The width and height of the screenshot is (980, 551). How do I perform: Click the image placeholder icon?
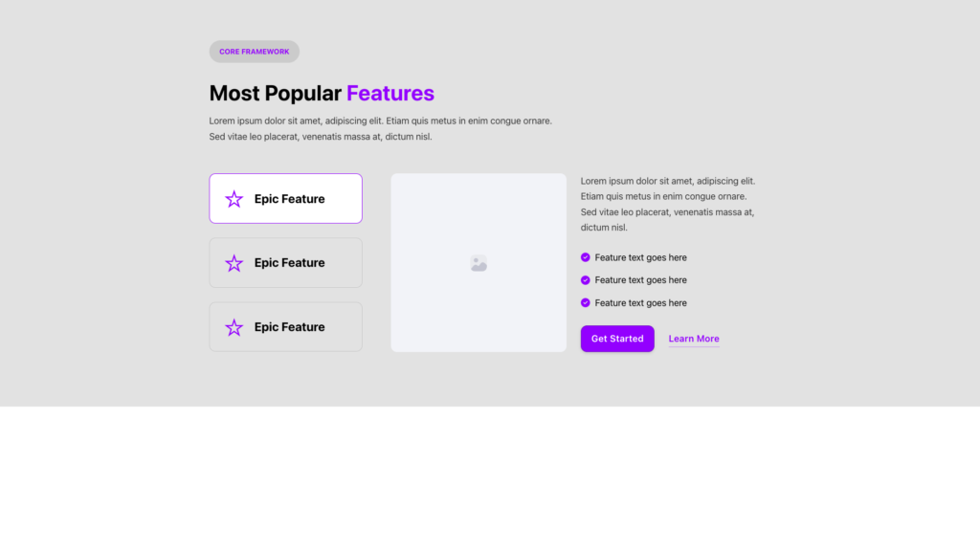point(479,263)
